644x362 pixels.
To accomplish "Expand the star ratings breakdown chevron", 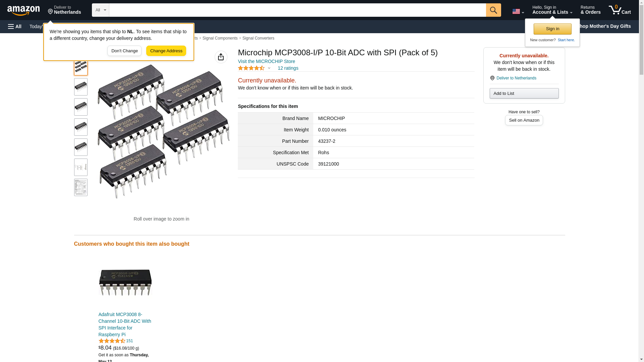I will pos(269,68).
